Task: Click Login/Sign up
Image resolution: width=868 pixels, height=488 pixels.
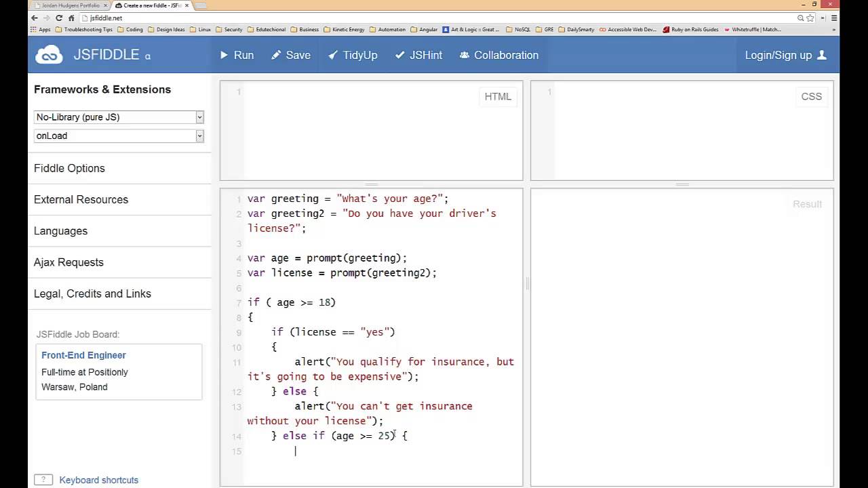Action: coord(786,55)
